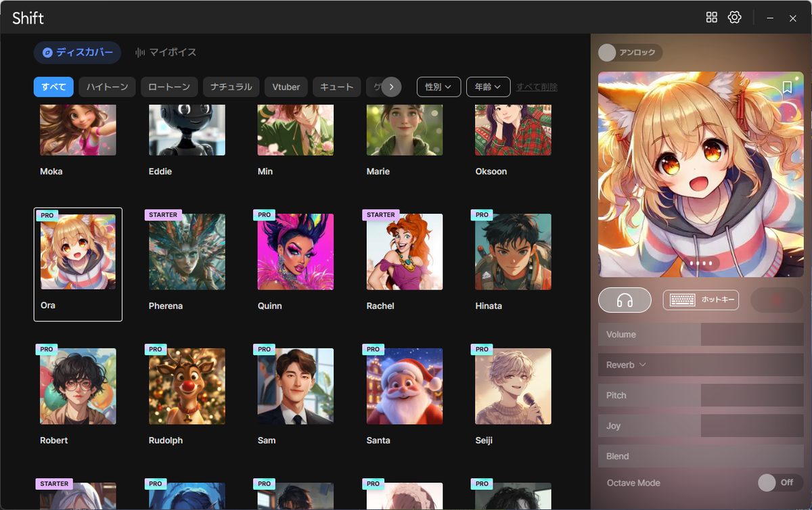Image resolution: width=812 pixels, height=510 pixels.
Task: Select the Min voice thumbnail
Action: click(296, 130)
